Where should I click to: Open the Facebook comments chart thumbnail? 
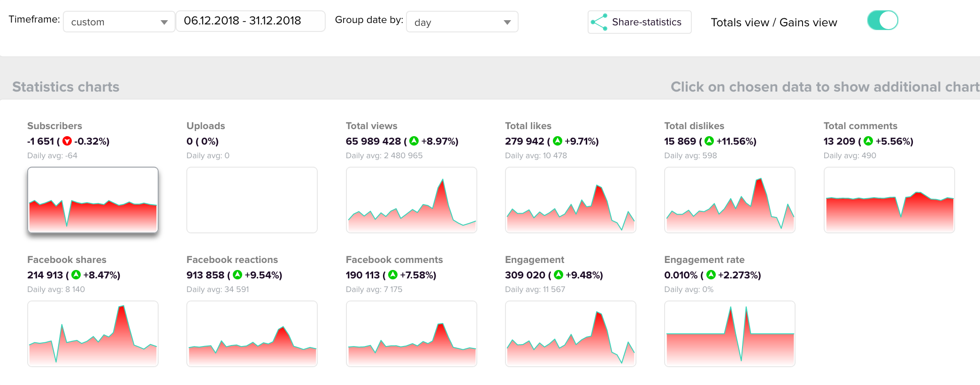(x=411, y=334)
